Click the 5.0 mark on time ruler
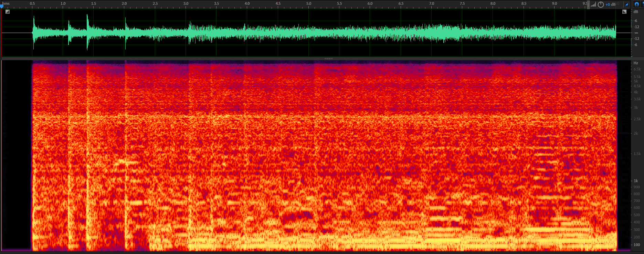Image resolution: width=644 pixels, height=254 pixels. click(309, 3)
